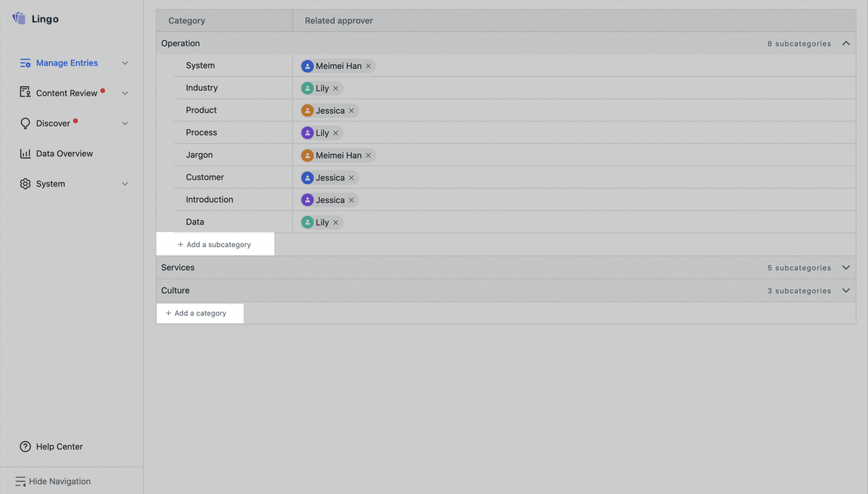Open the System gear icon
The height and width of the screenshot is (494, 868).
coord(25,183)
